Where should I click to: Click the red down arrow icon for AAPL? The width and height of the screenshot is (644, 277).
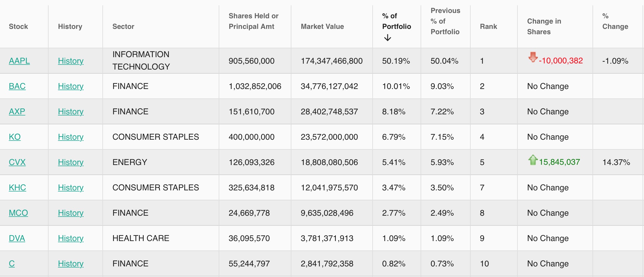coord(533,57)
